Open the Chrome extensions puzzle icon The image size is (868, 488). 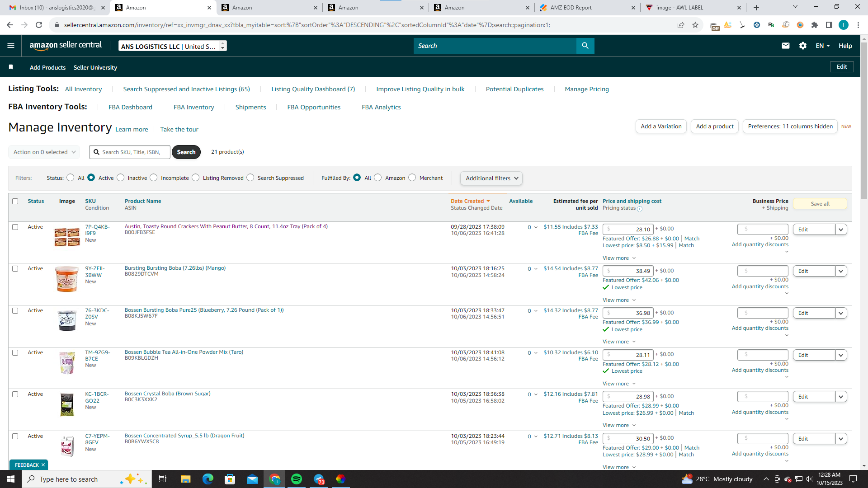click(815, 25)
